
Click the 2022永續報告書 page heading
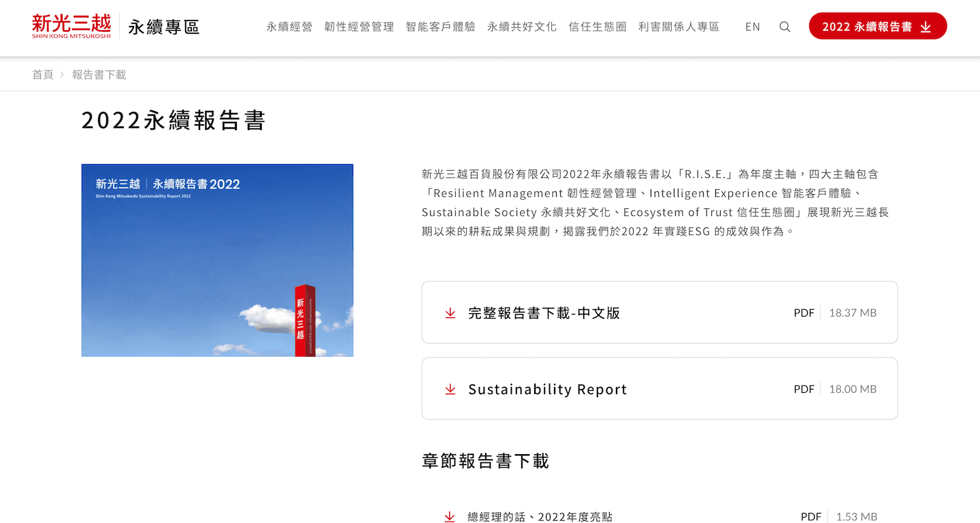(x=174, y=121)
